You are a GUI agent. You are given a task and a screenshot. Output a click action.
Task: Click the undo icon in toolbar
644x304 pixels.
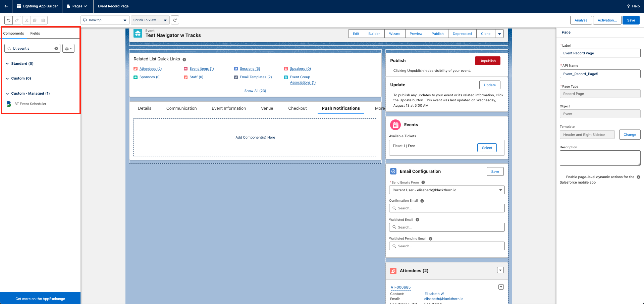9,20
